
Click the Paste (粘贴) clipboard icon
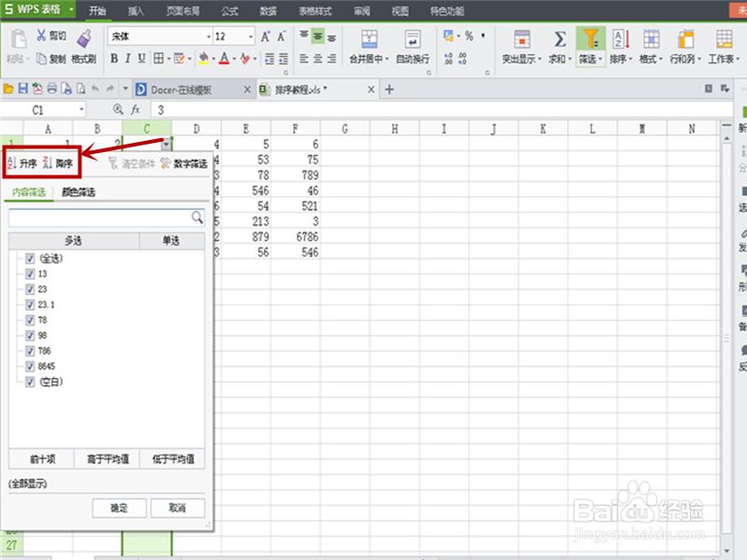(18, 39)
